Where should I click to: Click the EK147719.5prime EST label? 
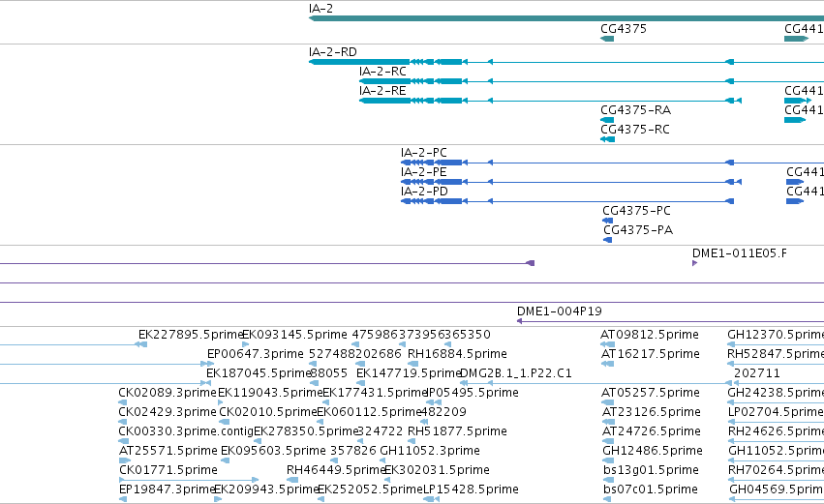tap(409, 373)
